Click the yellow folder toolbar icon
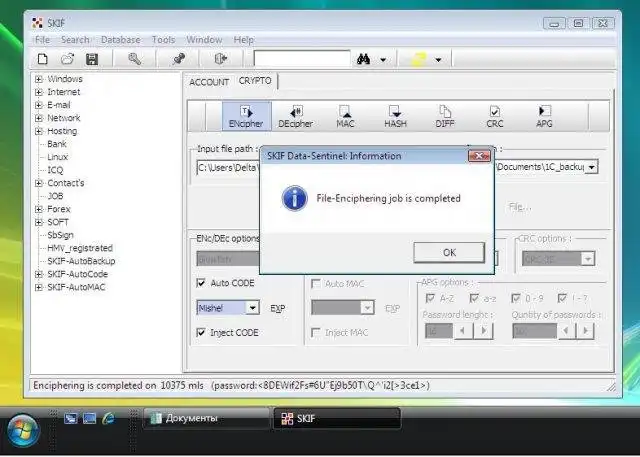640x457 pixels. [419, 60]
